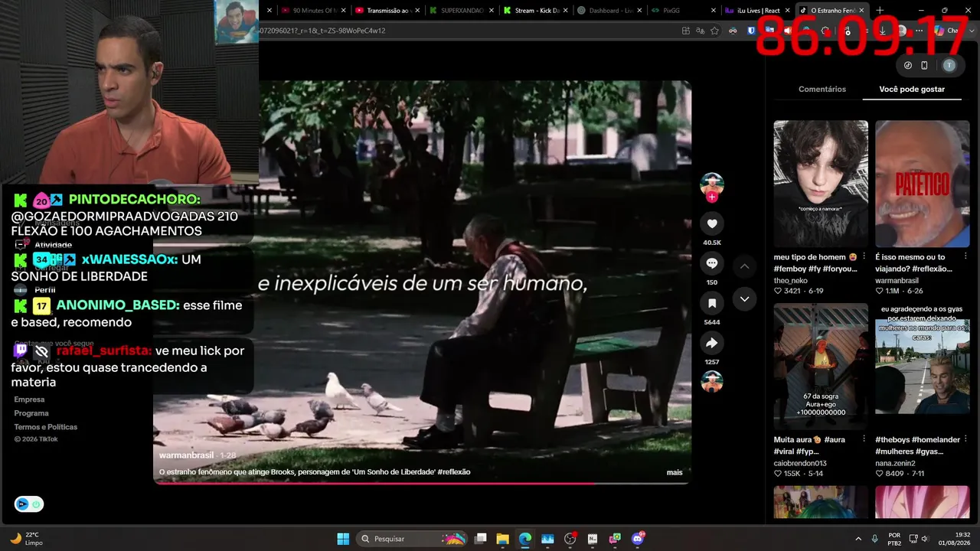The height and width of the screenshot is (551, 980).
Task: Open the creator avatar above like button
Action: pos(712,184)
